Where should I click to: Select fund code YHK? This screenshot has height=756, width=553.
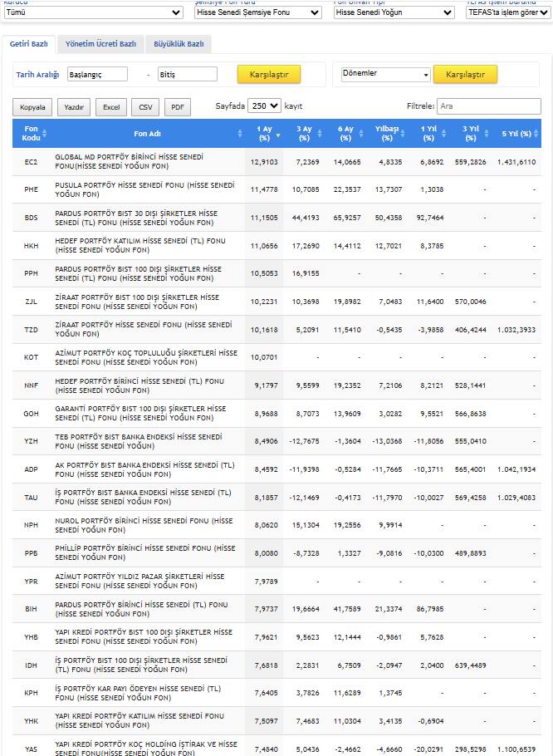pos(31,721)
